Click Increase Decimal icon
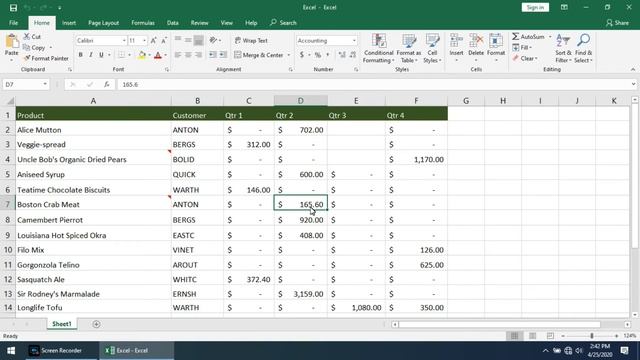 [342, 55]
